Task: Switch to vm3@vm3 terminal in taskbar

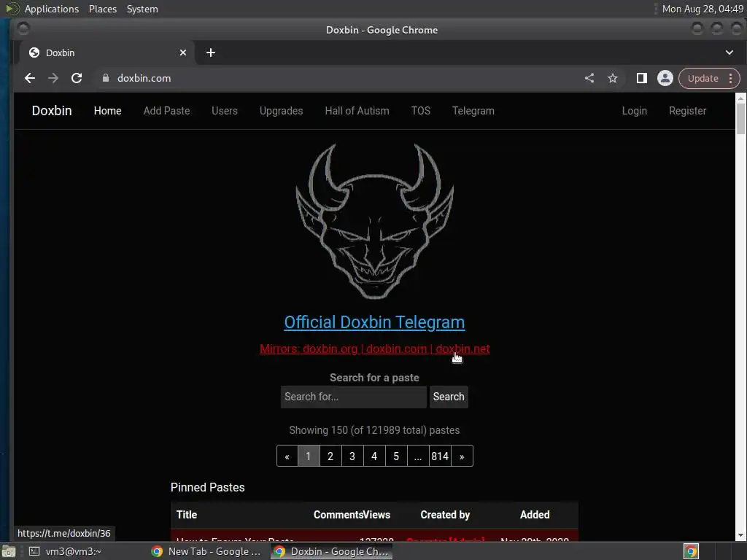Action: pos(65,551)
